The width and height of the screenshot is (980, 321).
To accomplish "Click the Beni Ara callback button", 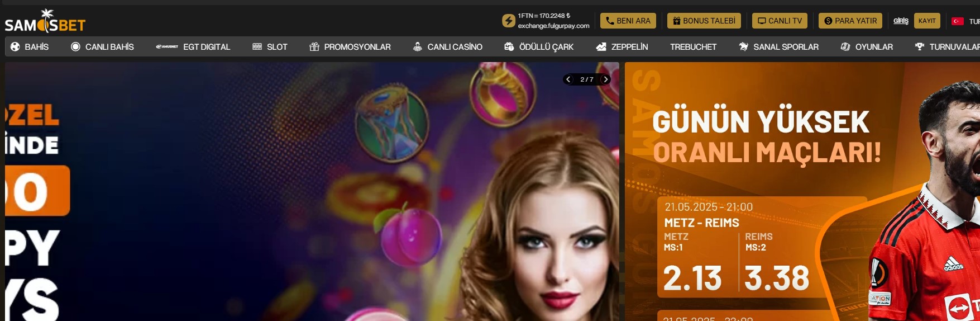I will point(628,21).
